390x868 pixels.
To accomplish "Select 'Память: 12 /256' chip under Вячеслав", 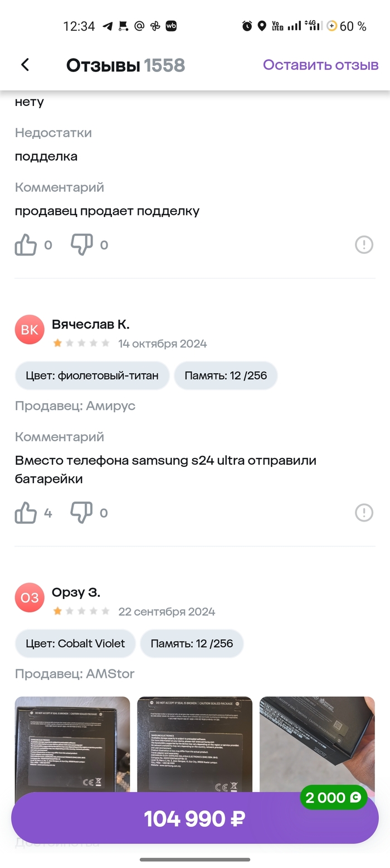I will tap(226, 375).
